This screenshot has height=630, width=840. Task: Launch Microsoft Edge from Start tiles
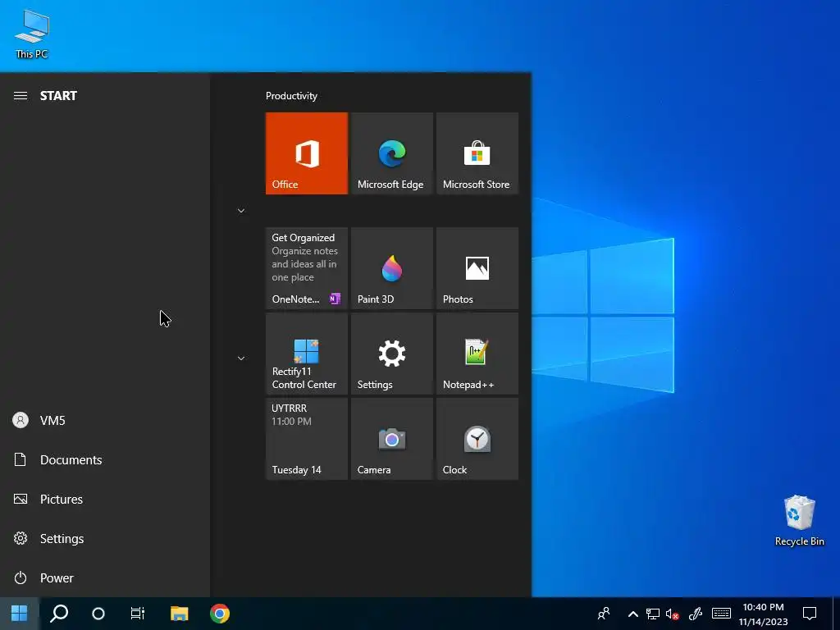pyautogui.click(x=391, y=153)
